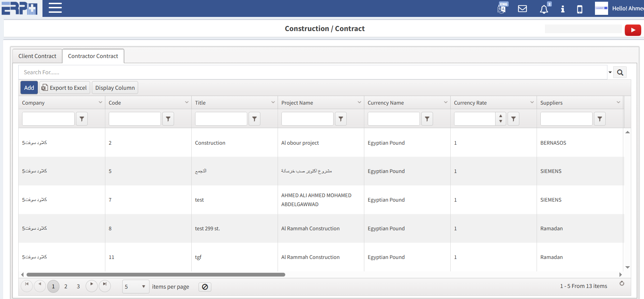
Task: Refresh the grid with reload icon
Action: click(622, 283)
